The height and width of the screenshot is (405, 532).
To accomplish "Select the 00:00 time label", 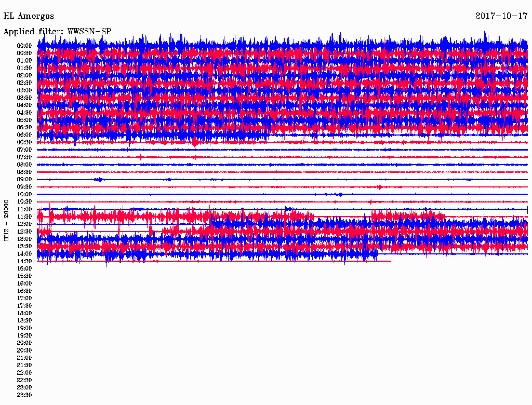I will coord(24,46).
